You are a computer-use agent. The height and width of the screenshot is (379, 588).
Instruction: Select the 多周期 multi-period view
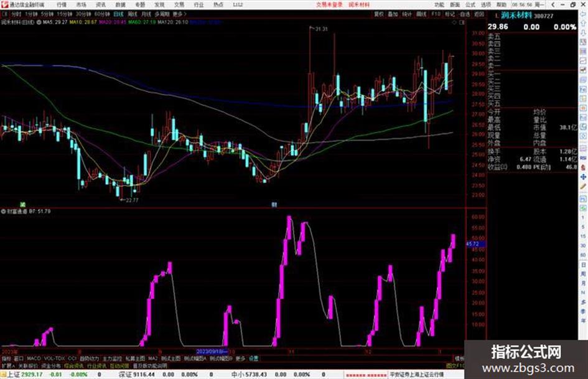click(162, 14)
